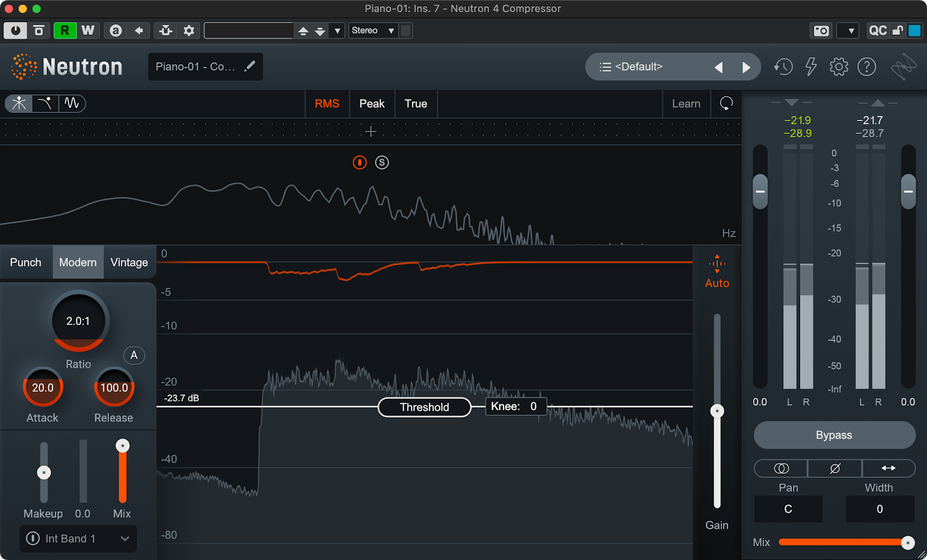This screenshot has width=927, height=560.
Task: Click the Knee value field
Action: click(x=516, y=407)
